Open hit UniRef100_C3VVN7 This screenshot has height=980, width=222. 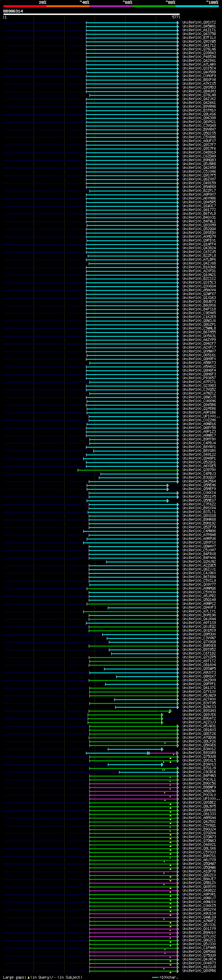(199, 638)
